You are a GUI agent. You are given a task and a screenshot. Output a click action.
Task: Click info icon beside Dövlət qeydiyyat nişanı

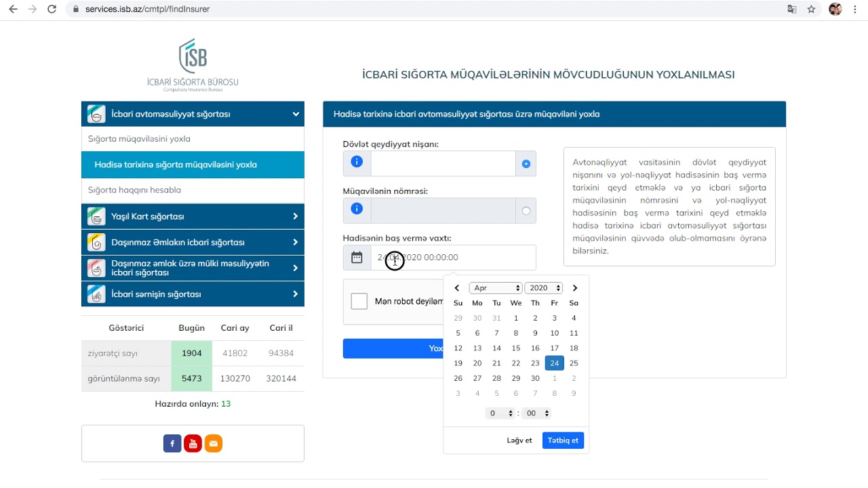[x=357, y=162]
